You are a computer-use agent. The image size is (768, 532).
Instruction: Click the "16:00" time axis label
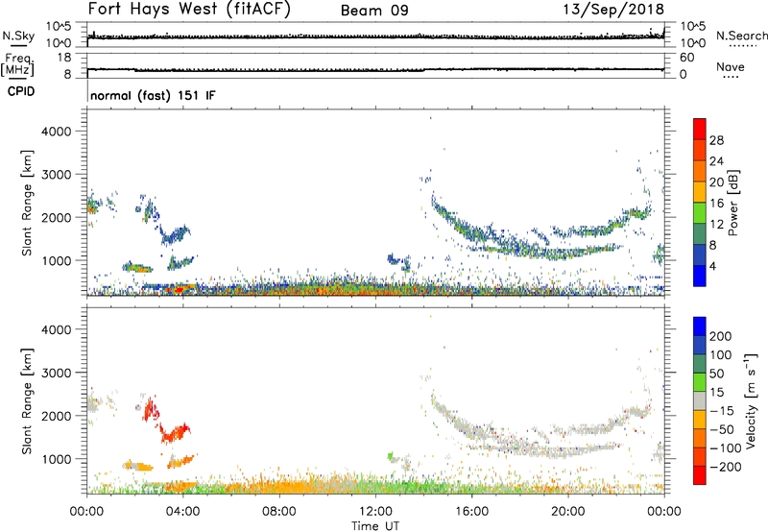471,512
